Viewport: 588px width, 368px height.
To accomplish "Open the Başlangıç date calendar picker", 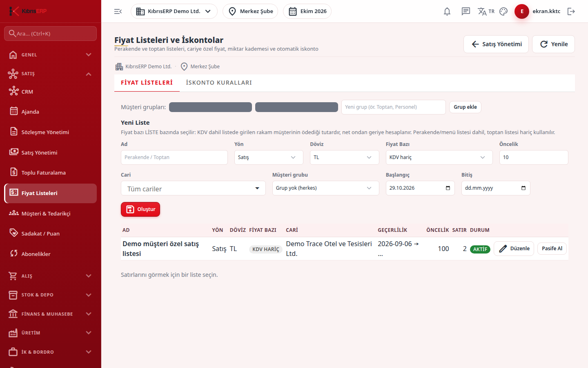I will pos(448,188).
